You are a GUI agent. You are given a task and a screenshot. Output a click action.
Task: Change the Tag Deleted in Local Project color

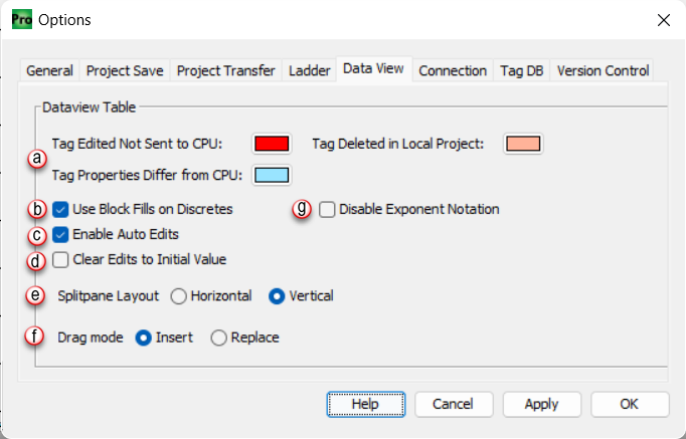(x=523, y=144)
